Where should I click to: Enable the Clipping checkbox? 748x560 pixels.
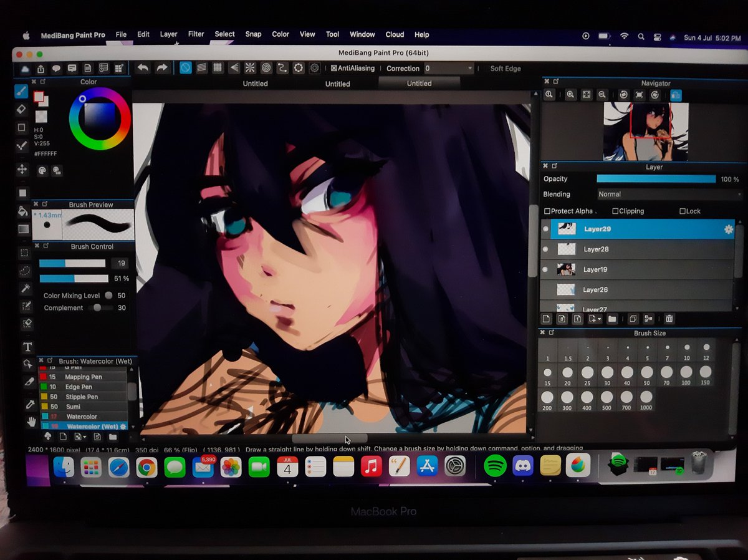tap(628, 211)
